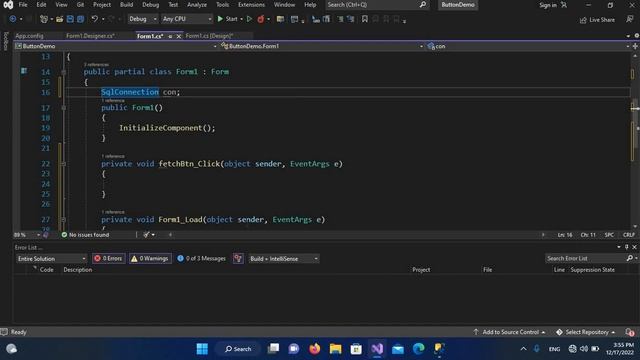
Task: Open the Extensions menu
Action: pos(251,4)
